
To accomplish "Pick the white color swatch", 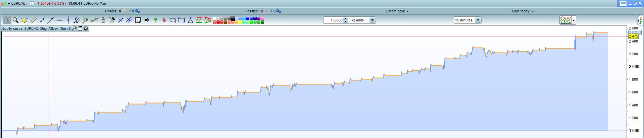I will (x=214, y=18).
